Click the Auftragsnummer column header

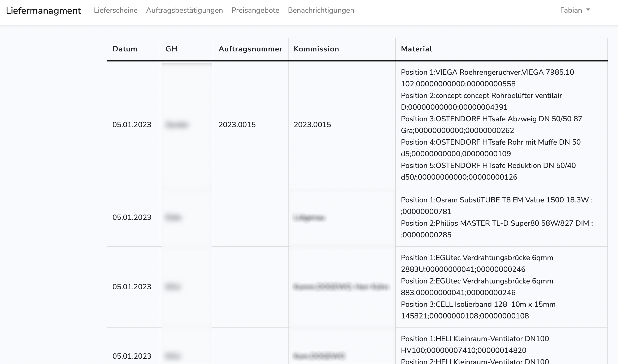(x=250, y=49)
